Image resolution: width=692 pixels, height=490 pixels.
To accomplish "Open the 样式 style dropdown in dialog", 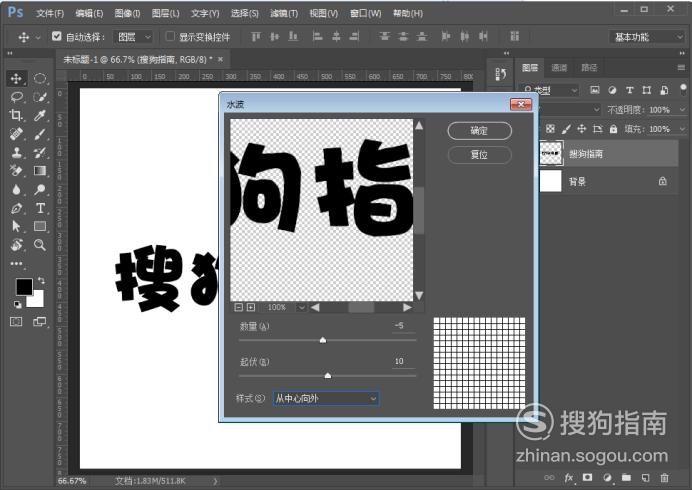I will (326, 399).
